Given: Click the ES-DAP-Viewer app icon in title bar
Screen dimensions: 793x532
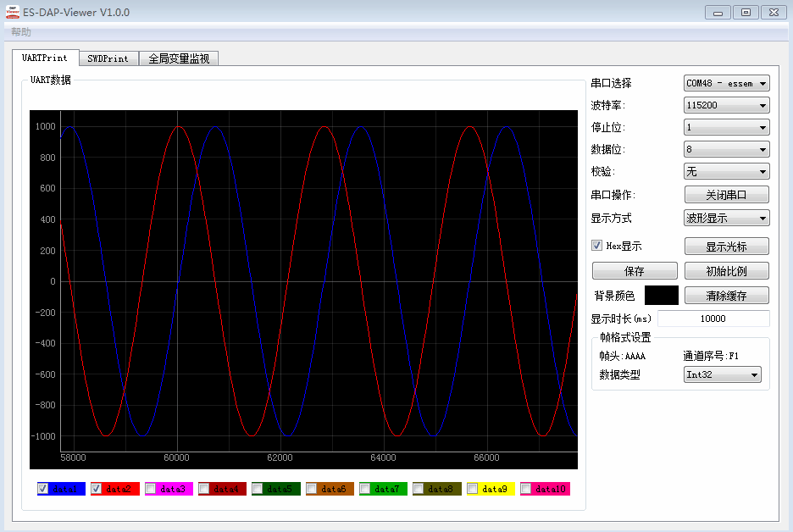Looking at the screenshot, I should tap(13, 12).
